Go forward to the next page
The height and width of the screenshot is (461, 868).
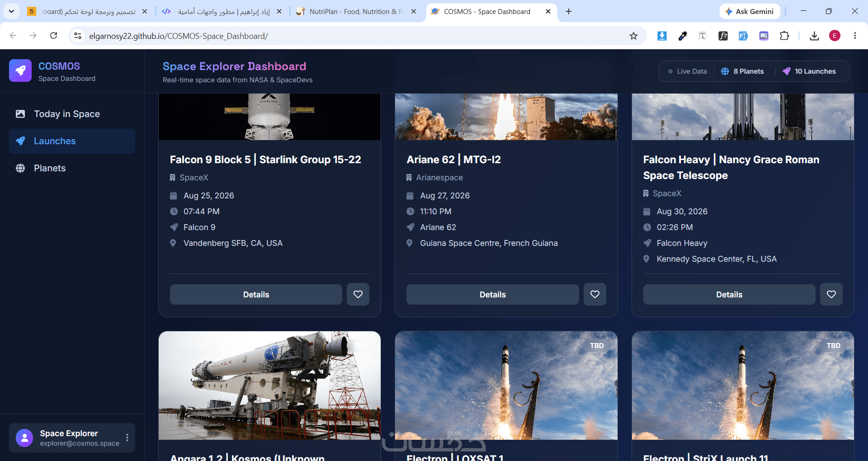pyautogui.click(x=33, y=36)
